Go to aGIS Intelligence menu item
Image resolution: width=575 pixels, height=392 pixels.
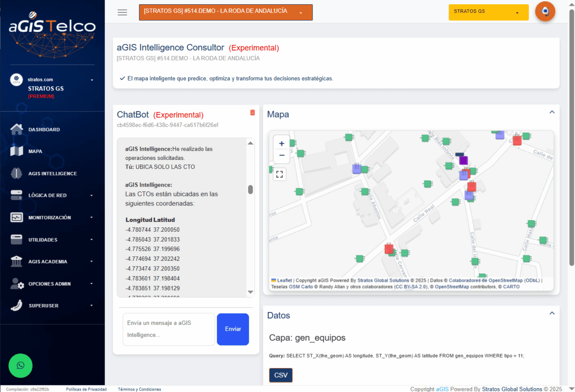pyautogui.click(x=52, y=173)
